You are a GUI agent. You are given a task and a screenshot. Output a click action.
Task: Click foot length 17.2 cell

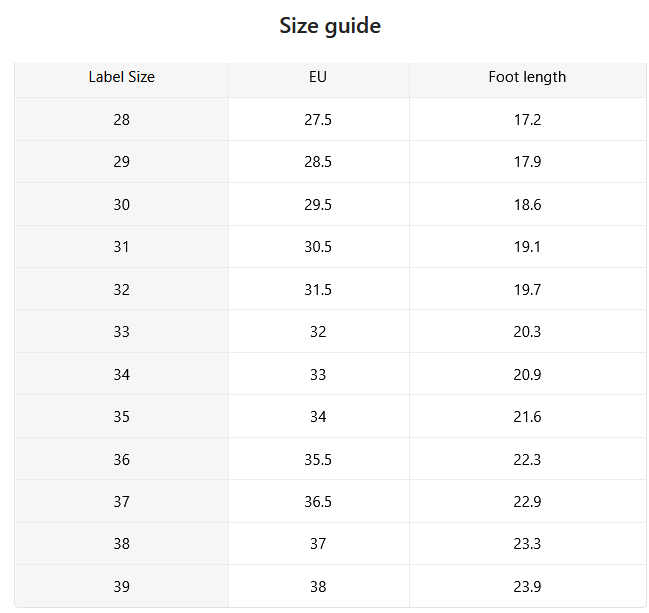[x=527, y=120]
